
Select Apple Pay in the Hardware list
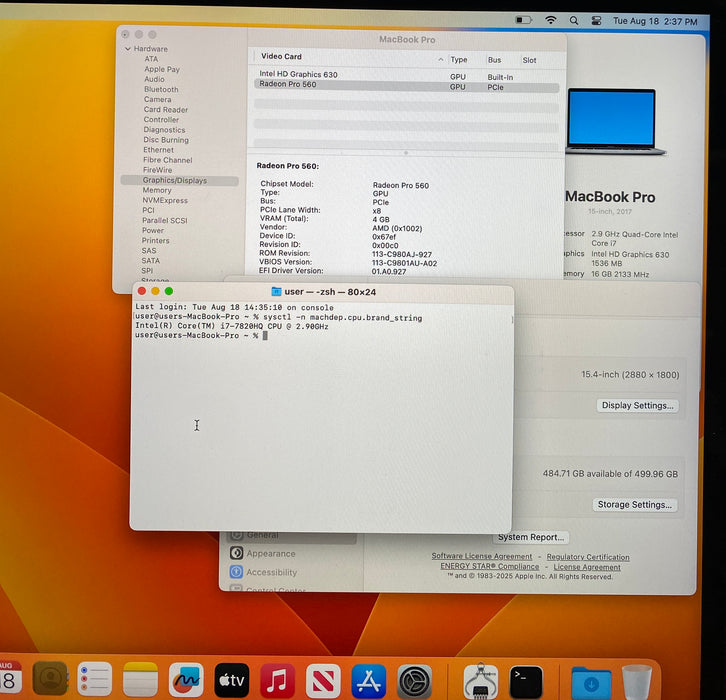tap(162, 69)
